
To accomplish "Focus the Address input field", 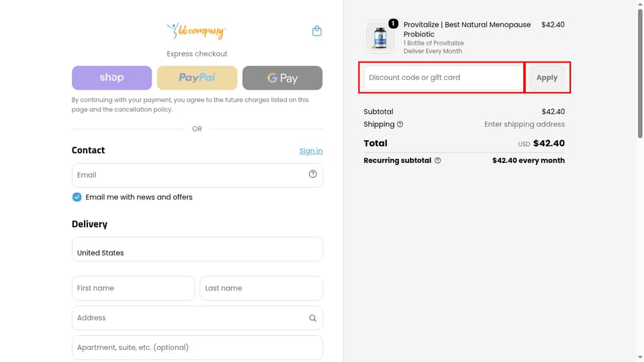I will pos(197,318).
